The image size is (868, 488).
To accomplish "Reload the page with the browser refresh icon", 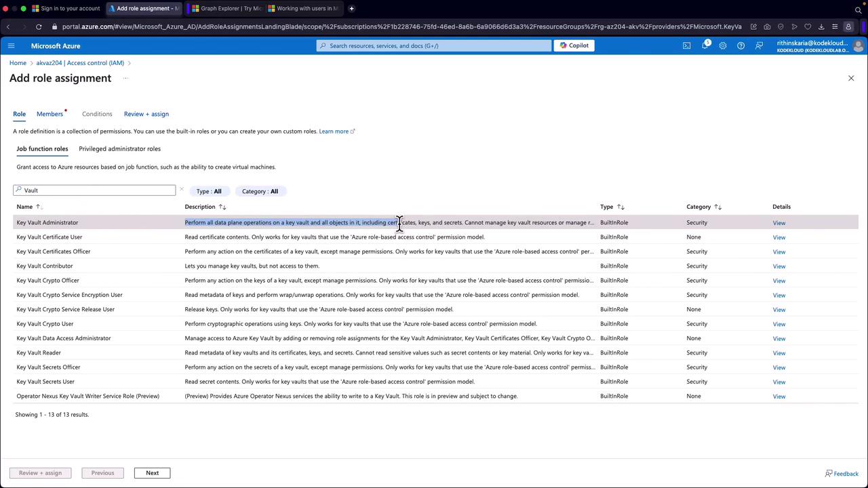I will [39, 26].
